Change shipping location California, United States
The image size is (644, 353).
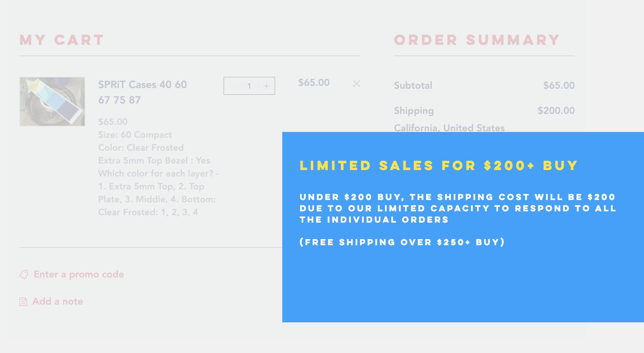click(x=449, y=128)
